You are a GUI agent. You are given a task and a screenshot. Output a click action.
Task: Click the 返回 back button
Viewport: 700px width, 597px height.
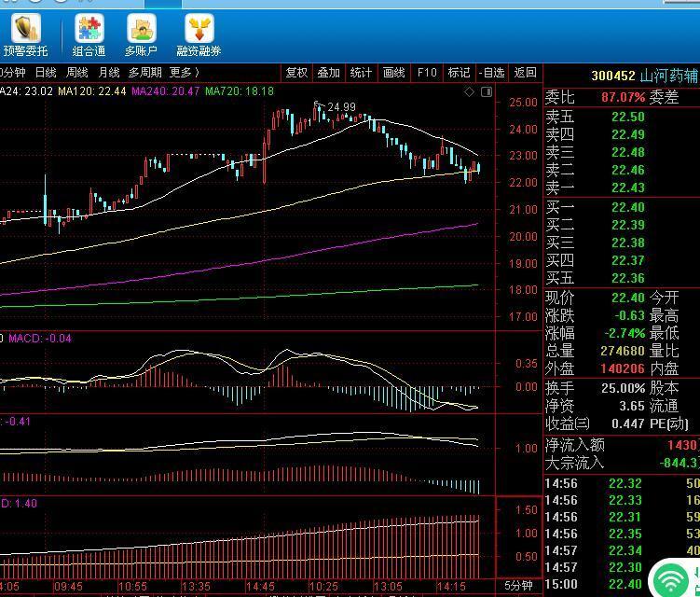click(x=525, y=73)
